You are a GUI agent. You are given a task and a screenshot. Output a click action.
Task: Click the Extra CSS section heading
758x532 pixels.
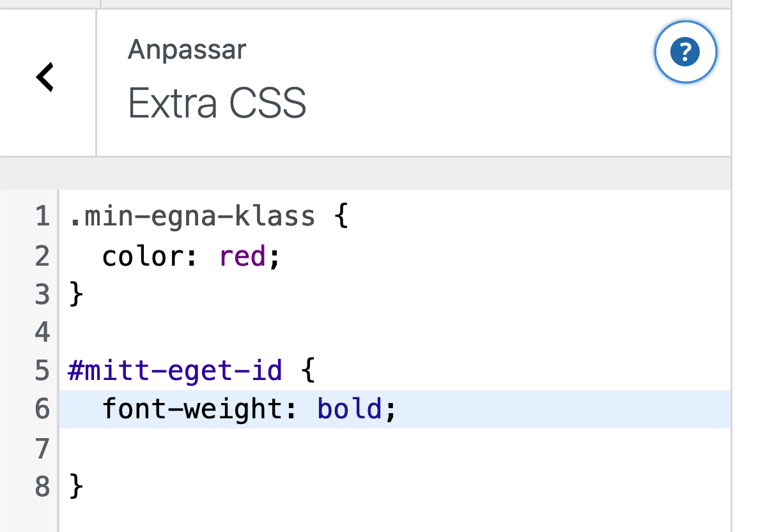(x=217, y=102)
